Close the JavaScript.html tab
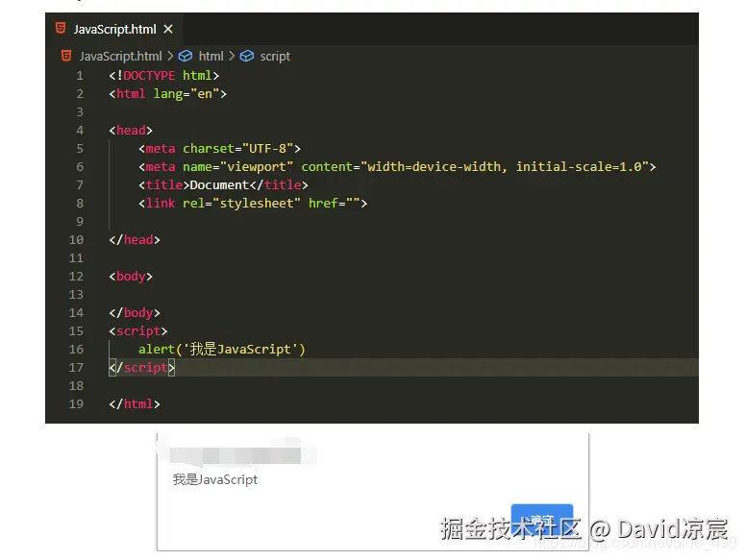This screenshot has height=560, width=746. point(168,29)
